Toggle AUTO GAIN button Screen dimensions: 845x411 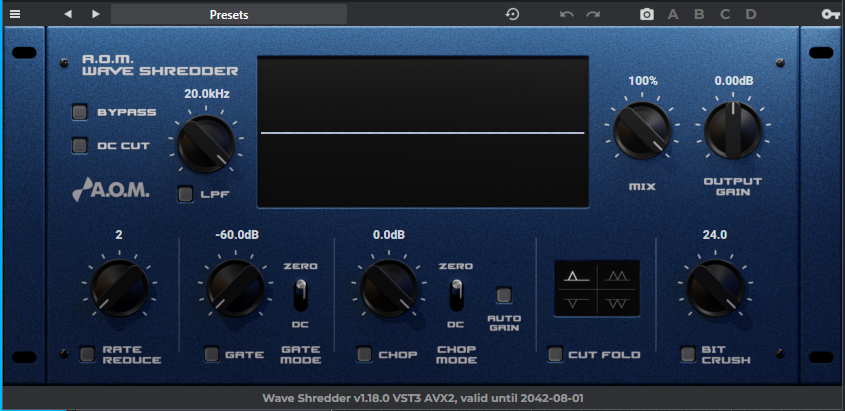[x=504, y=295]
